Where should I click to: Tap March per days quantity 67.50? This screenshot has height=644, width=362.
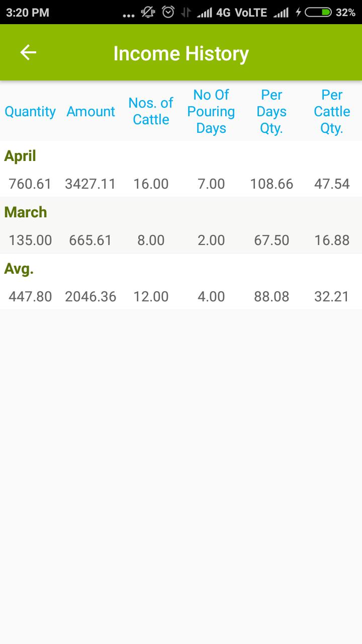pos(271,240)
